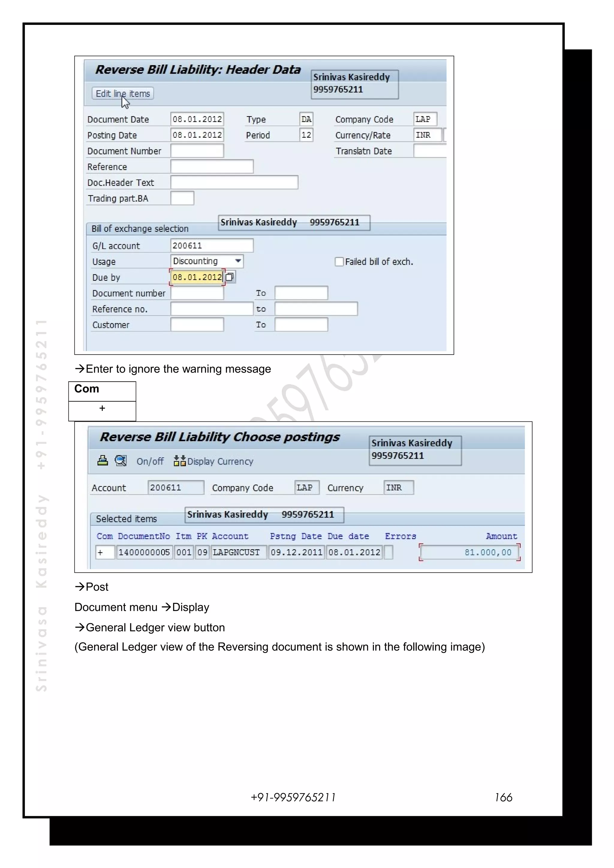Open the date picker beside Due by
This screenshot has width=614, height=868.
point(230,277)
